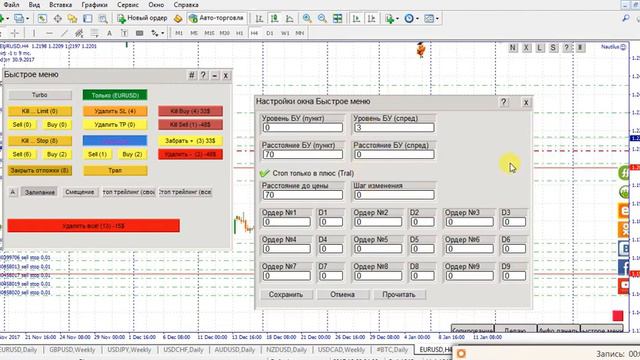Switch chart to candlesticks mode
Image resolution: width=640 pixels, height=360 pixels.
[274, 18]
